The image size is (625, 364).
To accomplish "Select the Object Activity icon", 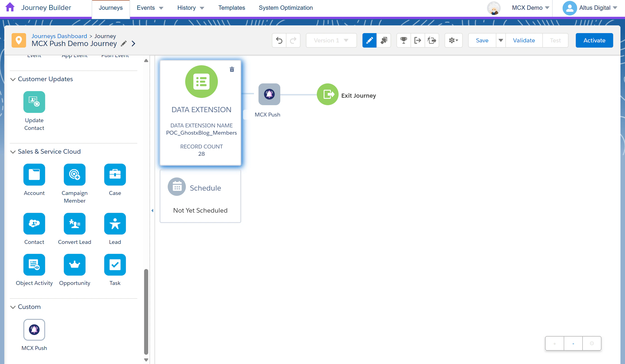I will coord(34,265).
